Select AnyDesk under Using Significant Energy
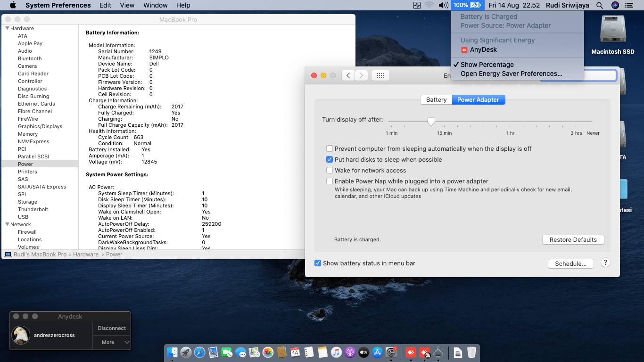This screenshot has height=362, width=644. 517,49
